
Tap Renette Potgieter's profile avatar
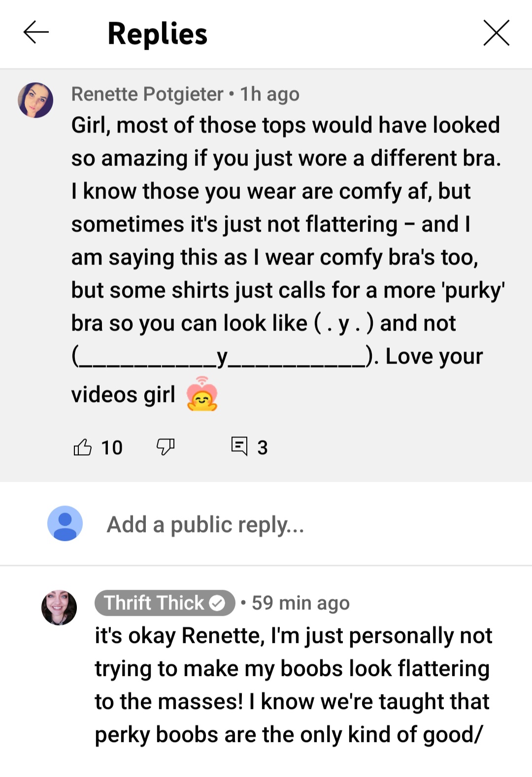point(35,100)
